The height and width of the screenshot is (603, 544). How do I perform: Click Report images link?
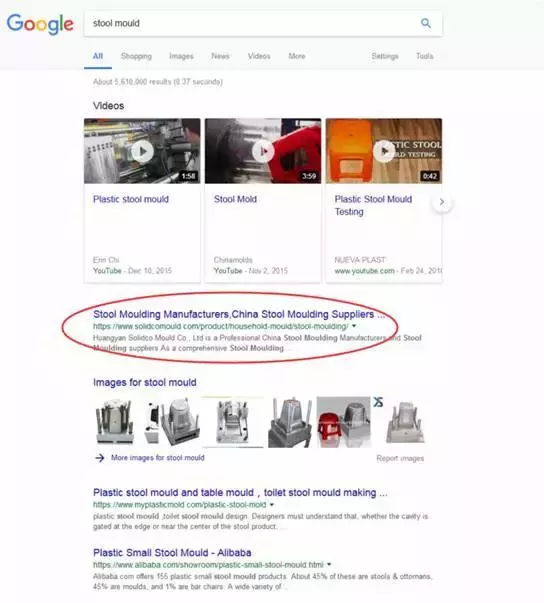tap(400, 458)
